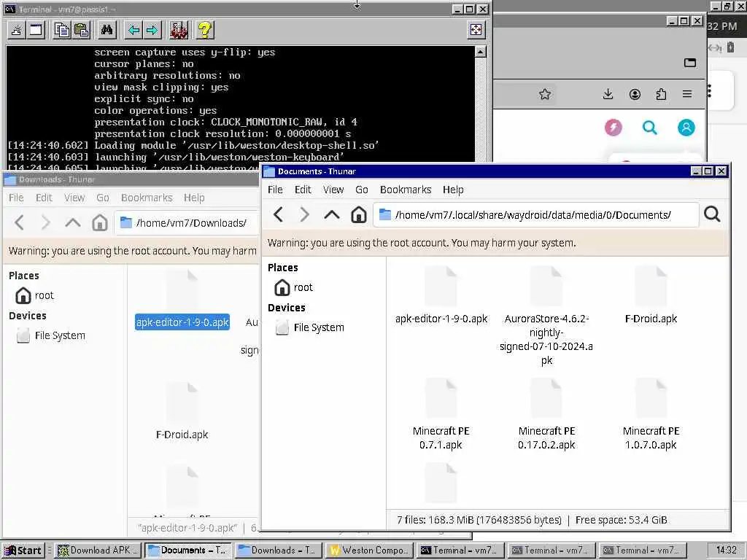Switch to Documents Thunar taskbar button
The width and height of the screenshot is (747, 560).
pos(188,550)
